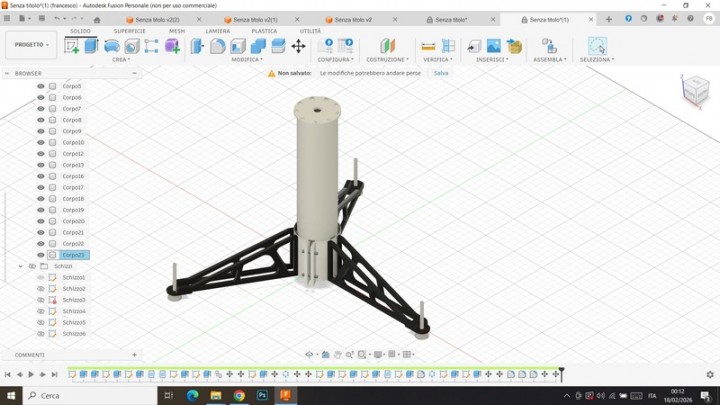Screen dimensions: 720x405
Task: Open the PROGETTO workspace dropdown
Action: point(31,44)
